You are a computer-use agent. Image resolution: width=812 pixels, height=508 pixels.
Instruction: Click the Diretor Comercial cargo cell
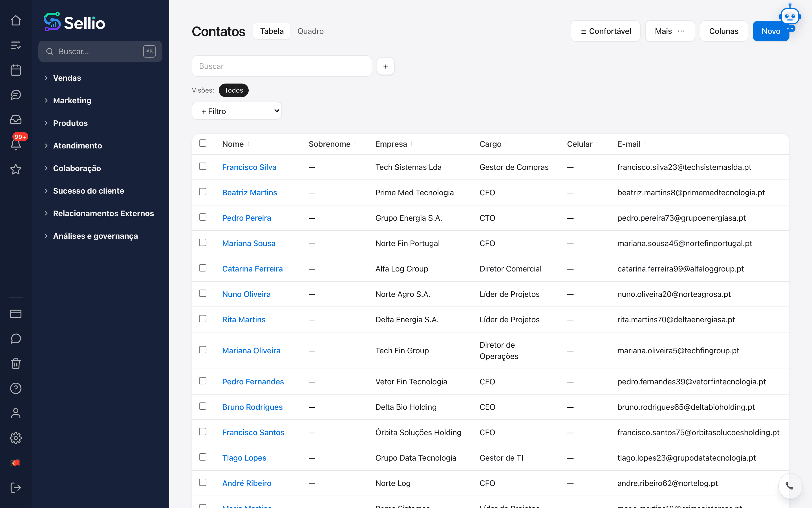510,269
